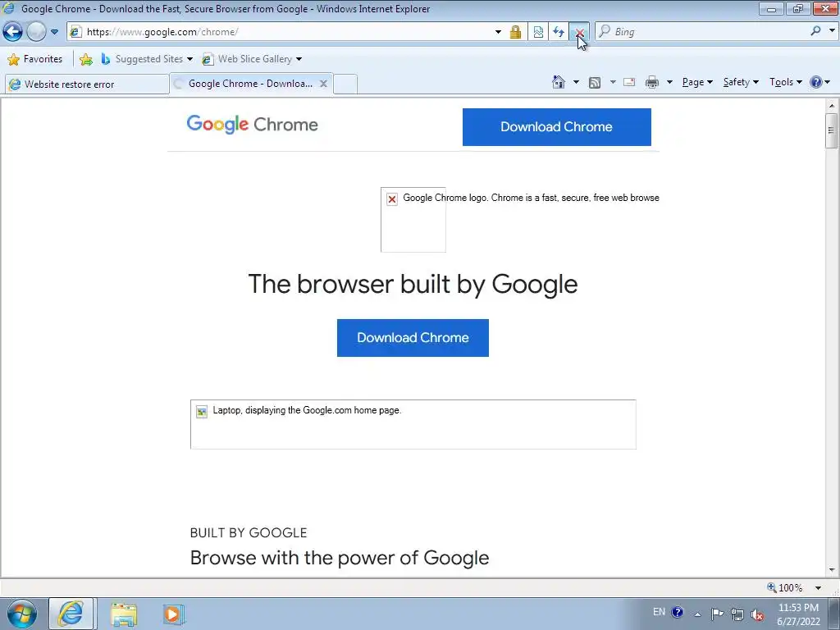840x630 pixels.
Task: Open the recent pages dropdown beside Forward
Action: click(x=55, y=32)
